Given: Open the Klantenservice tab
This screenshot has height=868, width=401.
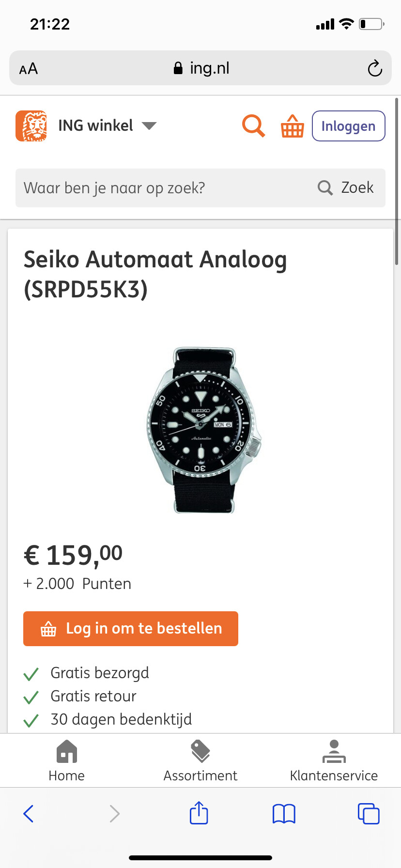Looking at the screenshot, I should pyautogui.click(x=334, y=761).
